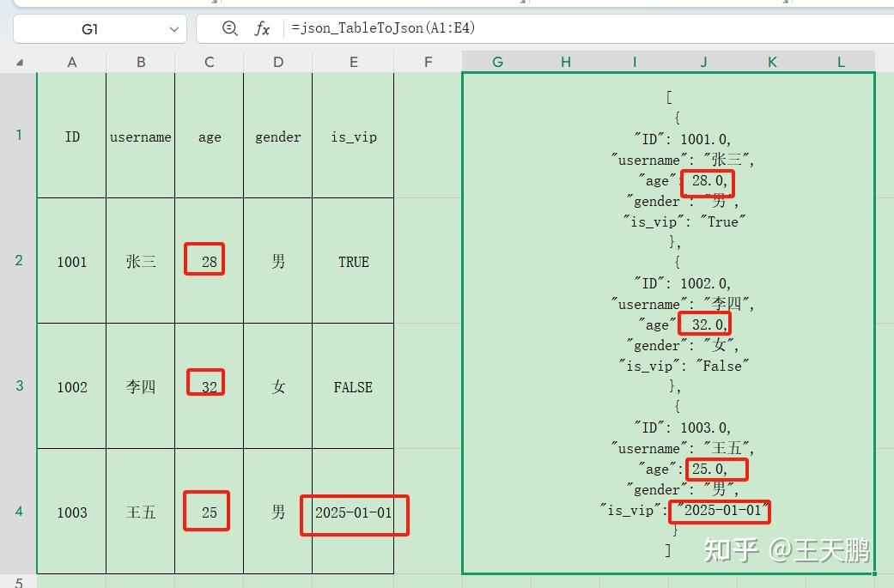Select row 2 header

point(19,262)
